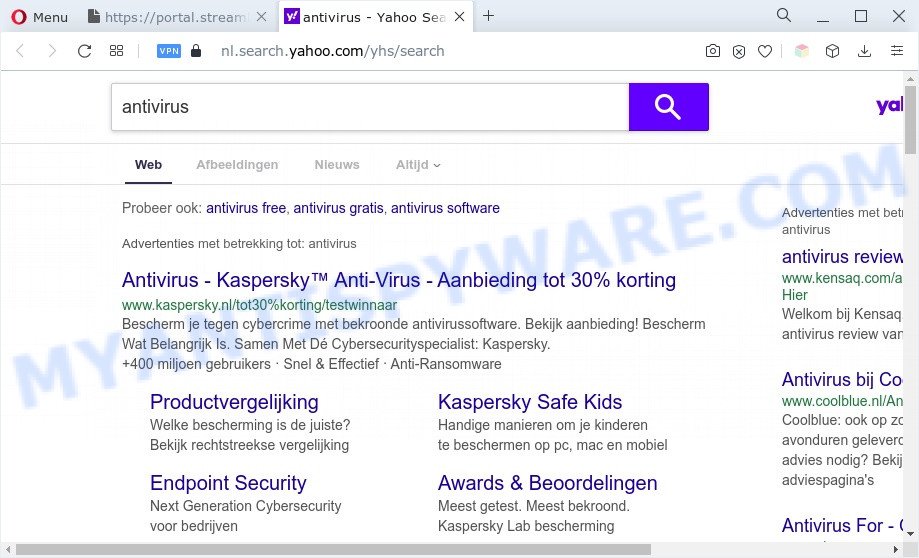919x558 pixels.
Task: Open the ad blocker shield icon
Action: 739,52
